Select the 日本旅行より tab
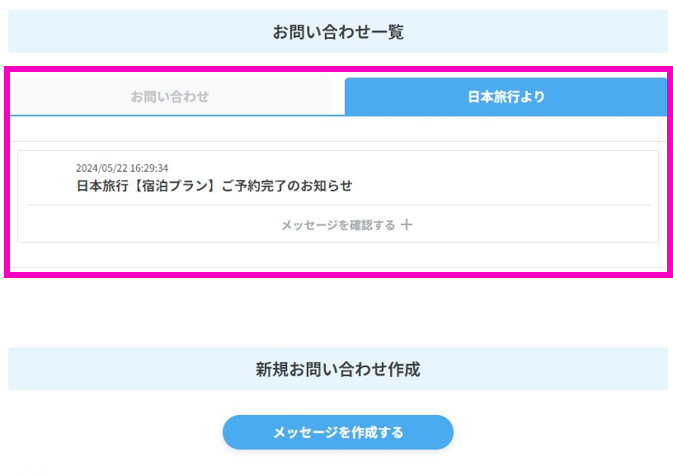 (506, 97)
